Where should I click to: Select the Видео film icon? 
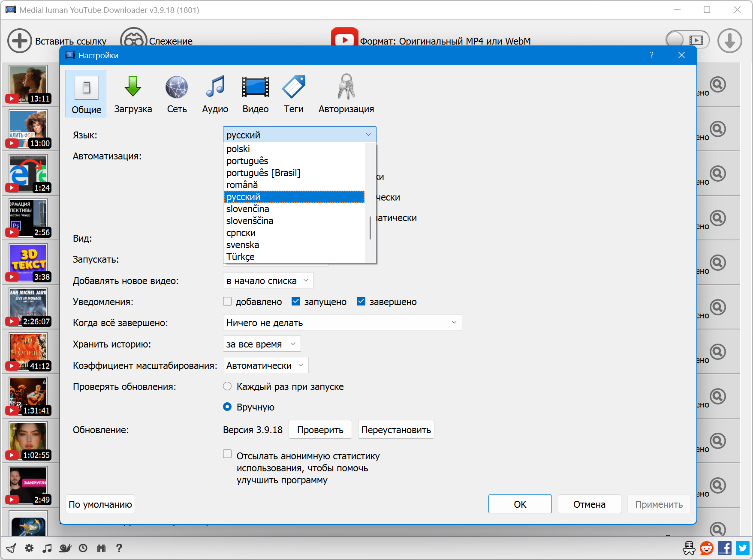point(255,94)
